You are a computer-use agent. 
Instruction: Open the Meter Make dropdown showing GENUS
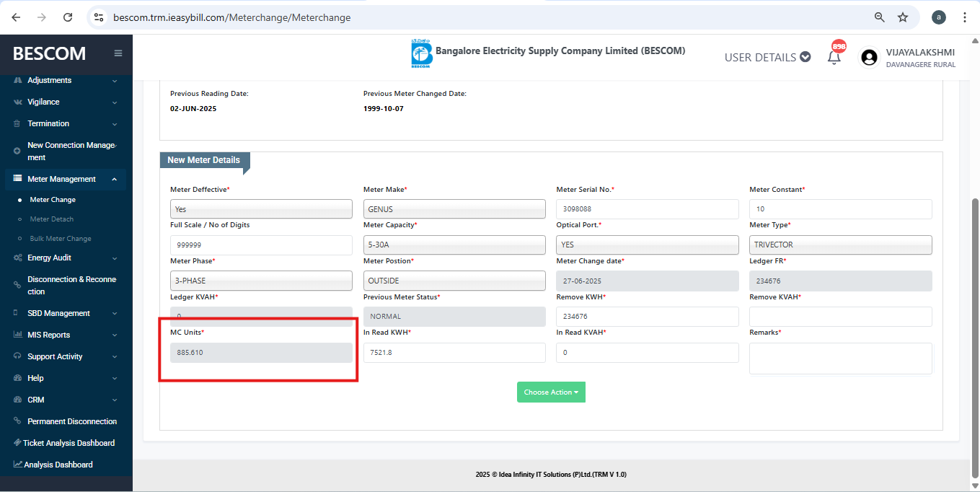tap(454, 208)
